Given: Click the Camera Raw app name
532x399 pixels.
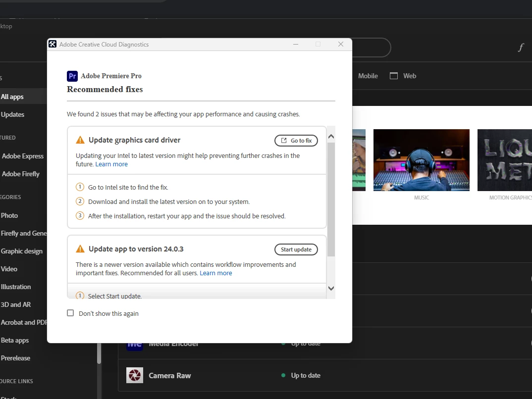Looking at the screenshot, I should [x=169, y=376].
